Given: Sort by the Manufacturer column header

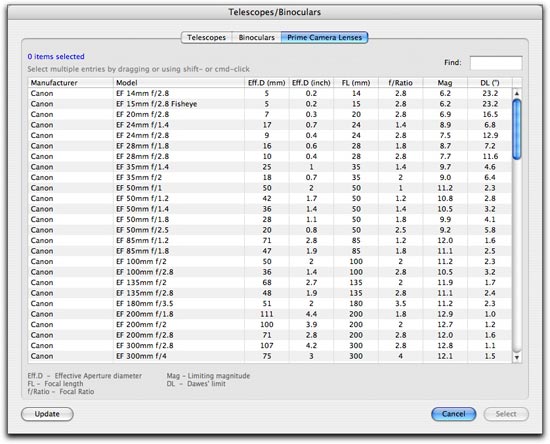Looking at the screenshot, I should coord(71,83).
